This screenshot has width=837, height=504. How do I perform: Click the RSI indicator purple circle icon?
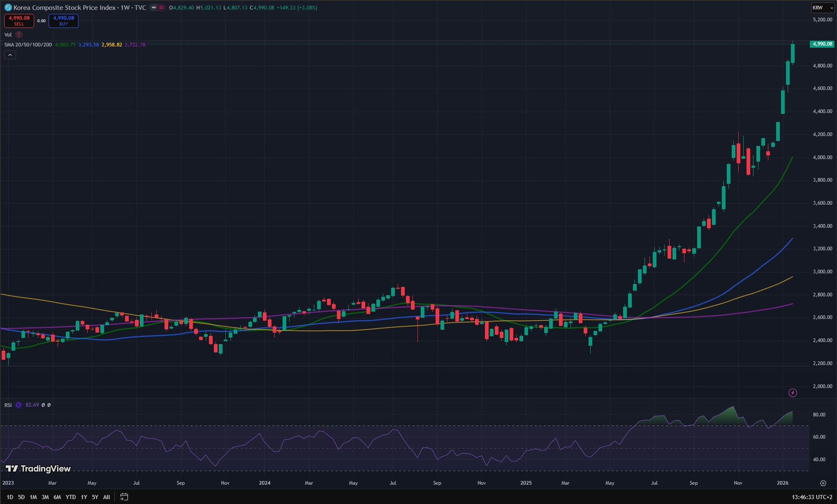(x=18, y=405)
